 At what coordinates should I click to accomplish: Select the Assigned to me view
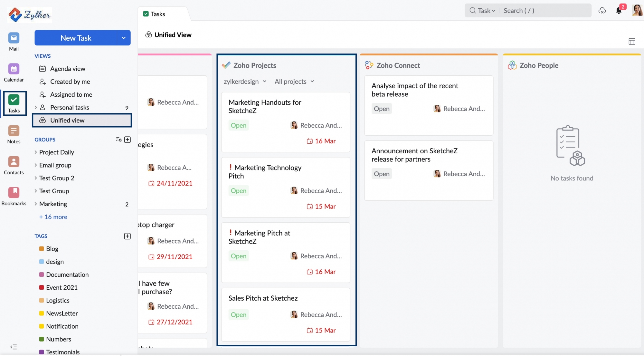tap(71, 94)
